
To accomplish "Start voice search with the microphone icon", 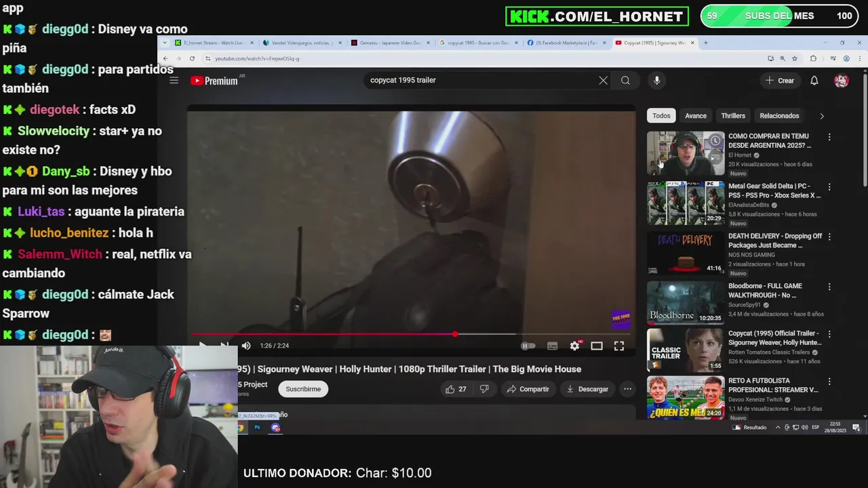I will [656, 80].
